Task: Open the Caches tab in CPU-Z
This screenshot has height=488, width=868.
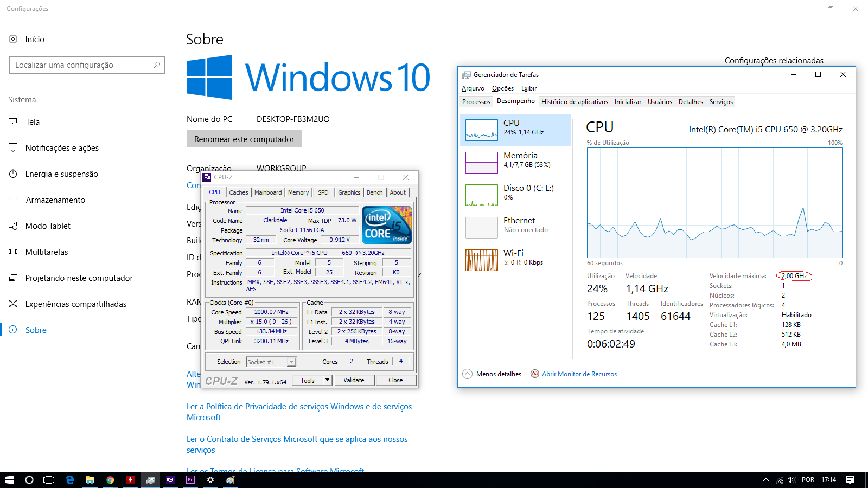Action: pos(239,192)
